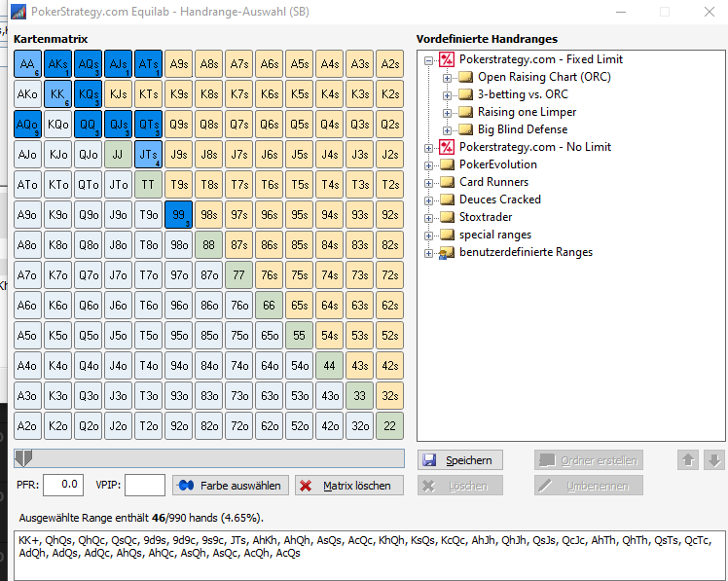The image size is (728, 581).
Task: Toggle the AA hand cell in the matrix
Action: (28, 64)
